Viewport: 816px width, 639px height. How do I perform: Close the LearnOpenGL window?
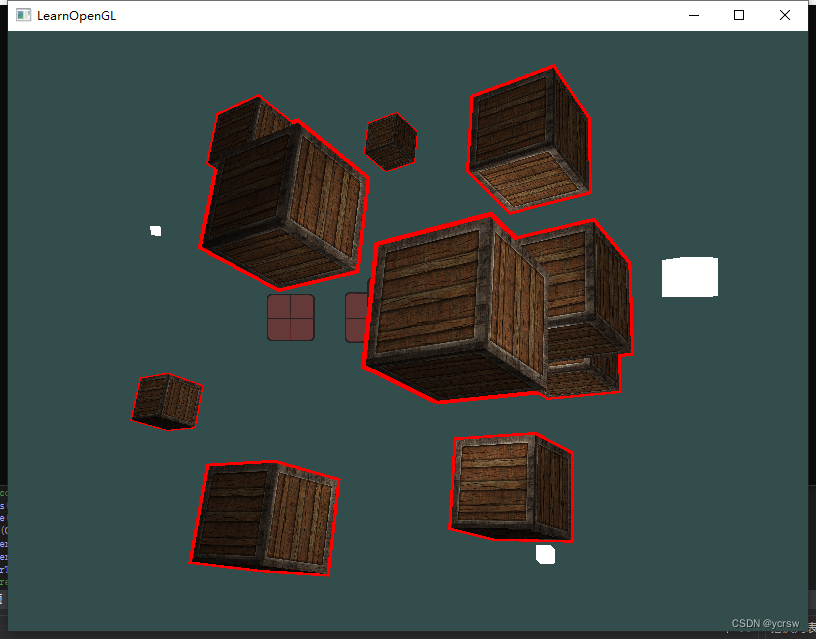tap(785, 16)
